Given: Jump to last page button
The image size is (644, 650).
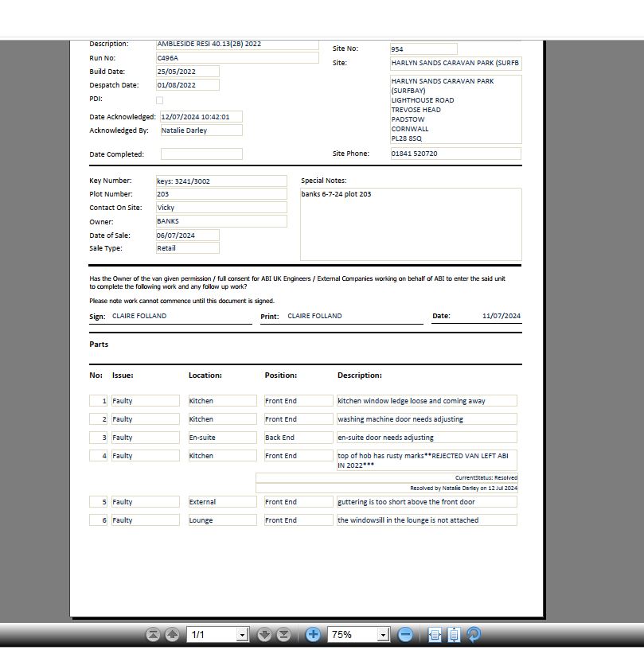Looking at the screenshot, I should pyautogui.click(x=283, y=635).
